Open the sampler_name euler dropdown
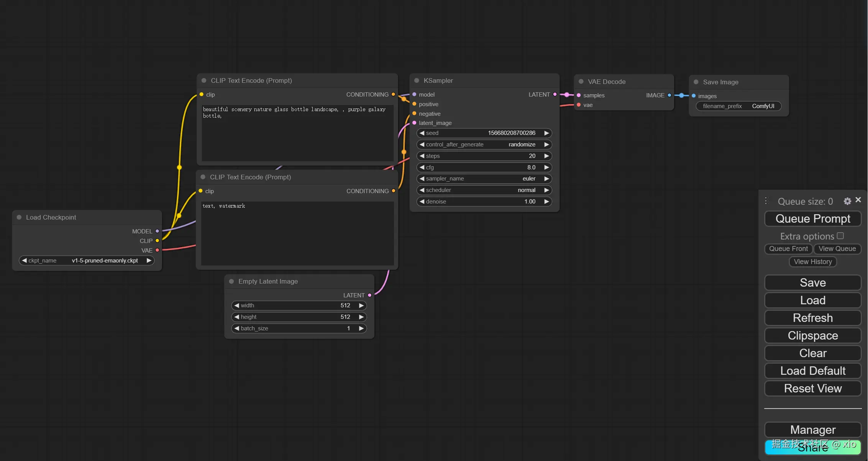The image size is (868, 461). click(x=484, y=179)
